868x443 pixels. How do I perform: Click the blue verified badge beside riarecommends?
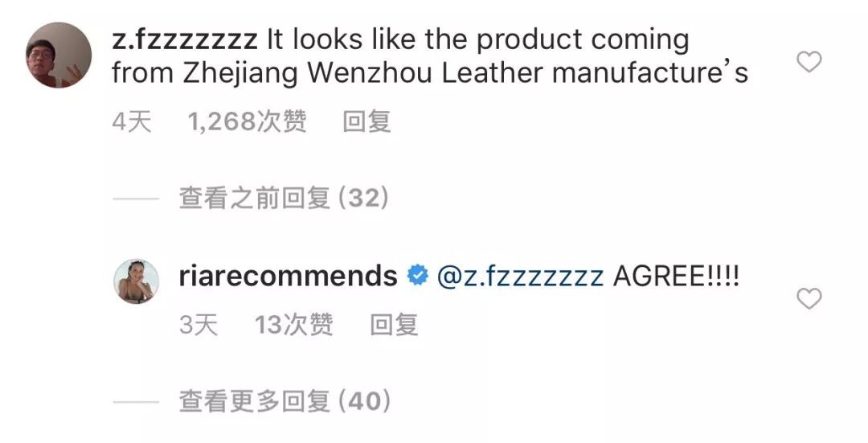418,275
